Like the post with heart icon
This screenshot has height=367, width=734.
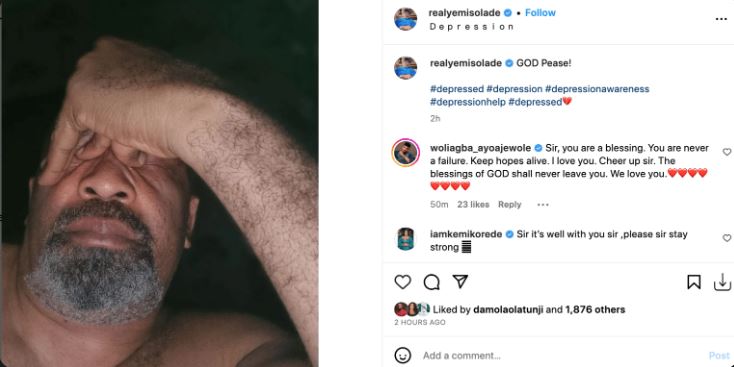pyautogui.click(x=403, y=282)
